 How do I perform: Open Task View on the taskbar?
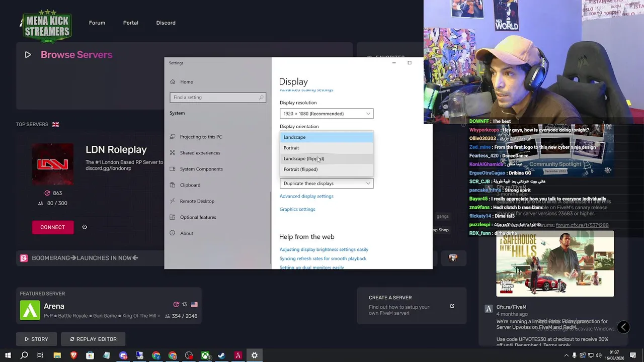(x=40, y=355)
